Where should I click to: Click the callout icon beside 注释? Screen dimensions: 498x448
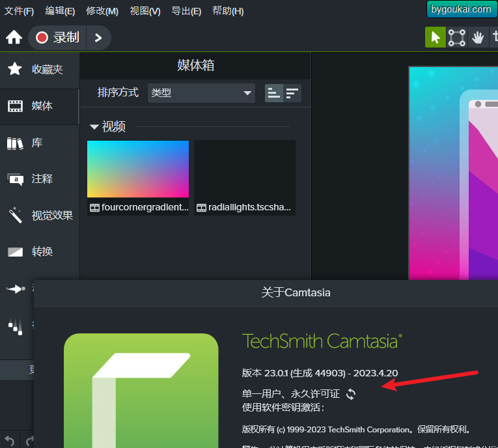coord(15,180)
